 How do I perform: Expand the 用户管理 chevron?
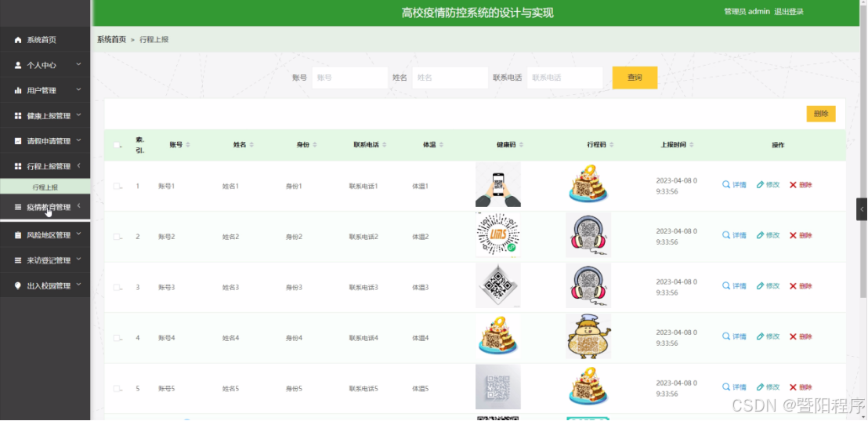[78, 89]
